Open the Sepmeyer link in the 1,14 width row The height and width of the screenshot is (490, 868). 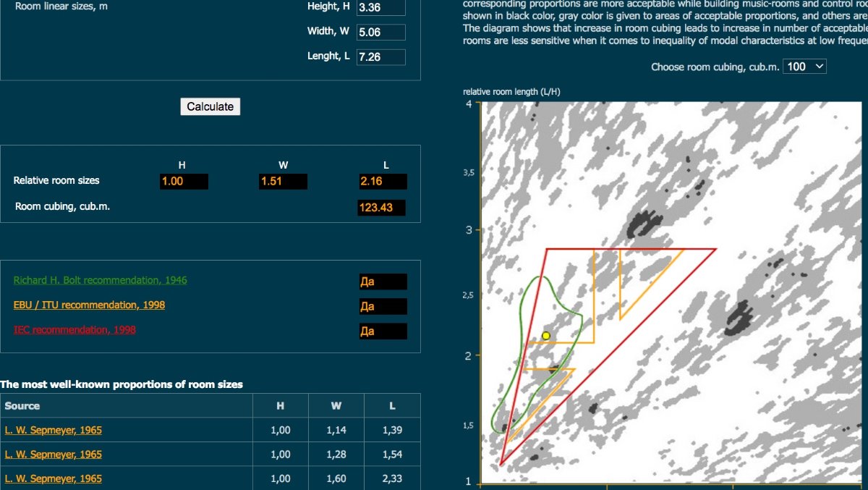[53, 430]
